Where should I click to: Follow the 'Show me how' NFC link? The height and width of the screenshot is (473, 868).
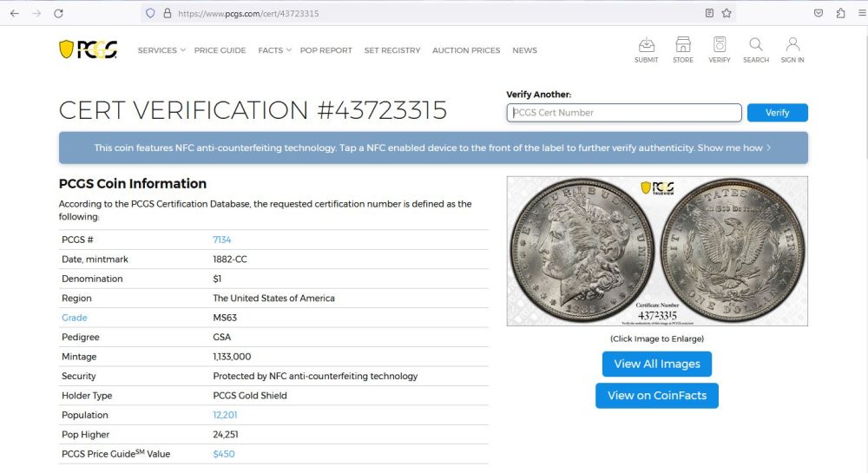click(733, 148)
